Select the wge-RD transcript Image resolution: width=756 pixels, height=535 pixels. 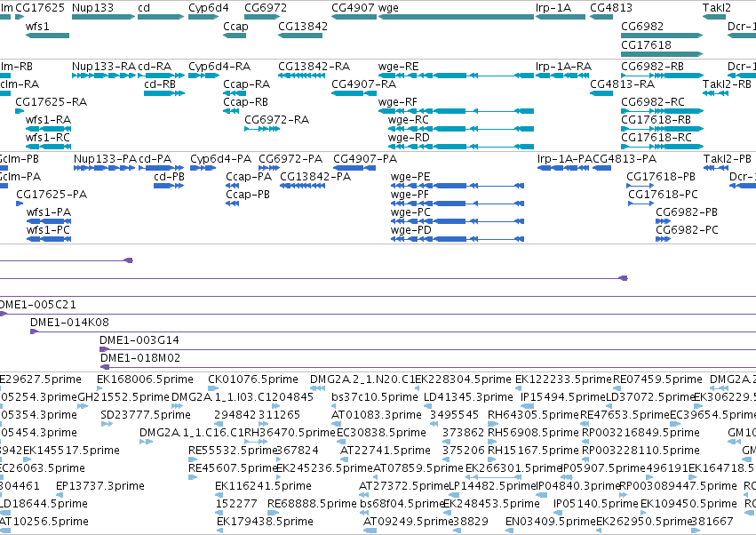461,147
